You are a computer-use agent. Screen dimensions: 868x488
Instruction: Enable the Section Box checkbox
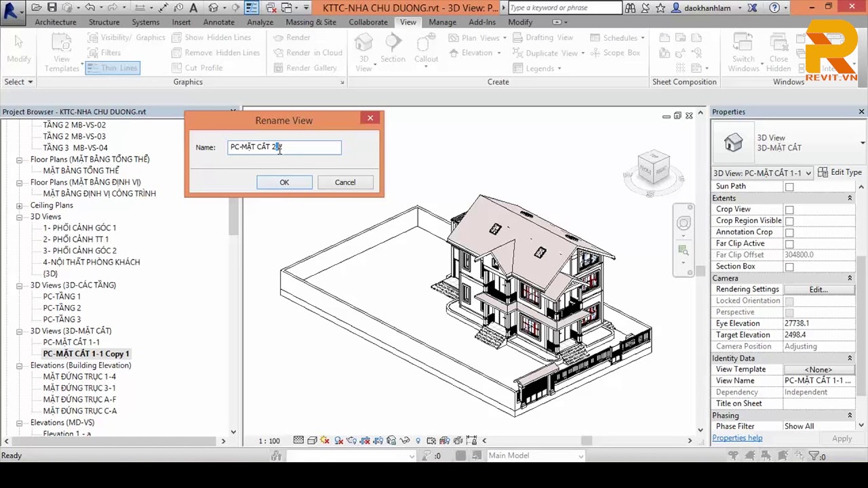789,267
